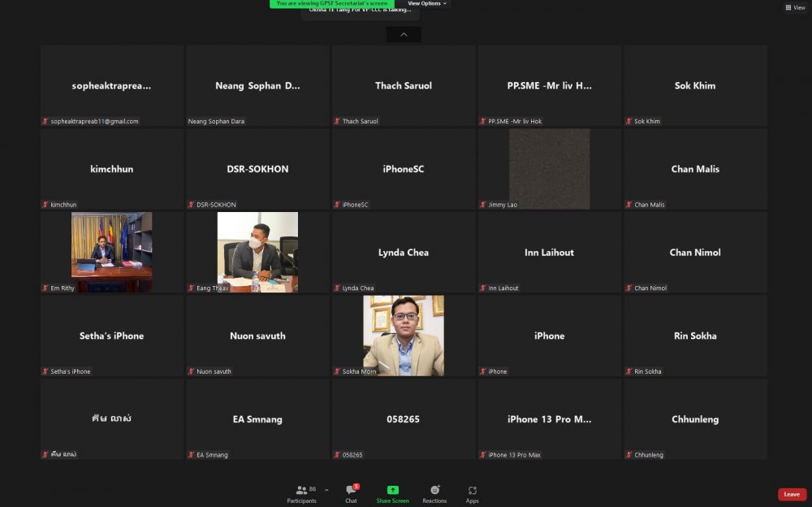This screenshot has width=812, height=507.
Task: Select Sokha Morn's video thumbnail
Action: [x=404, y=335]
